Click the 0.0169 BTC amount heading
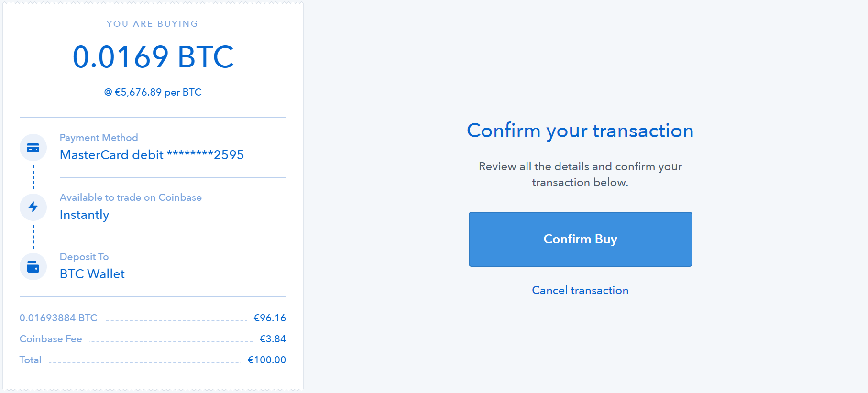The height and width of the screenshot is (393, 868). click(153, 56)
